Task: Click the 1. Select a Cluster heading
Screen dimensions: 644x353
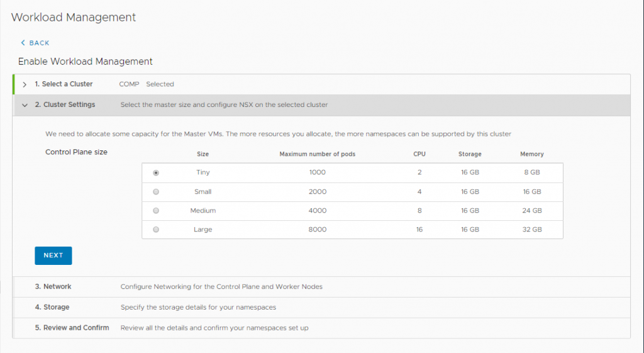Action: click(64, 84)
